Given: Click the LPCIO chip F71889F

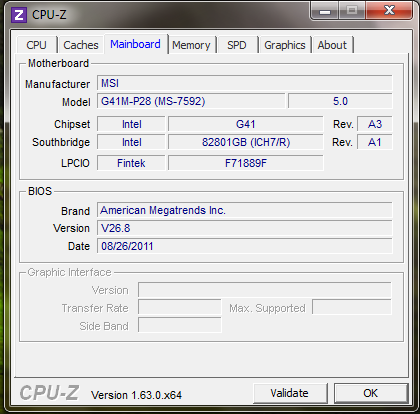Looking at the screenshot, I should click(x=246, y=163).
